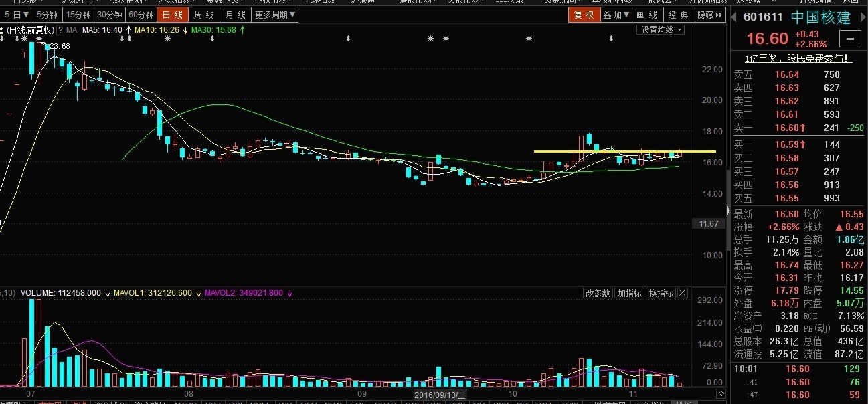Select the 卖一 16.60 order book row
Viewport: 868px width, 404px height.
coord(798,128)
